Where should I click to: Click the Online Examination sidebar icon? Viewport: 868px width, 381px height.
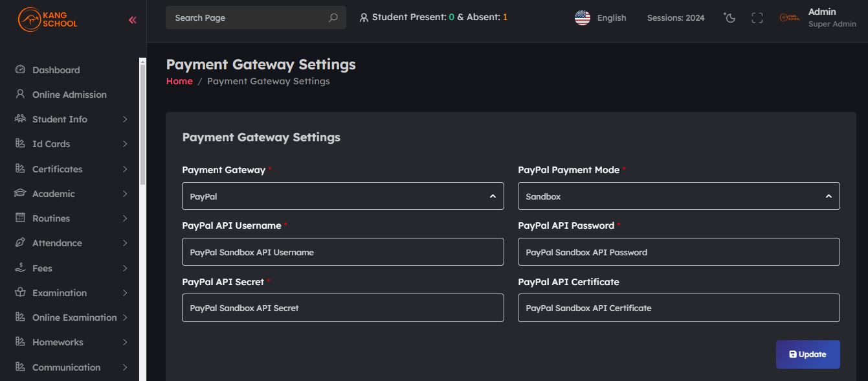click(20, 317)
